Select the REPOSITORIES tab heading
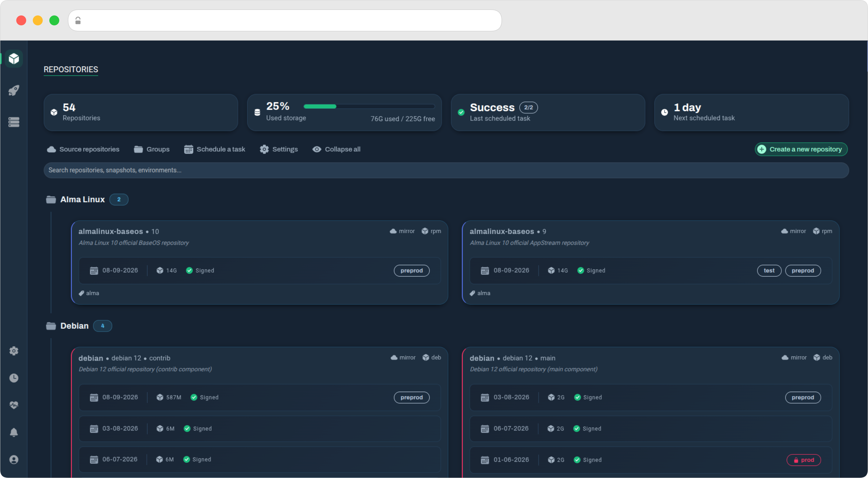The height and width of the screenshot is (478, 868). click(71, 69)
